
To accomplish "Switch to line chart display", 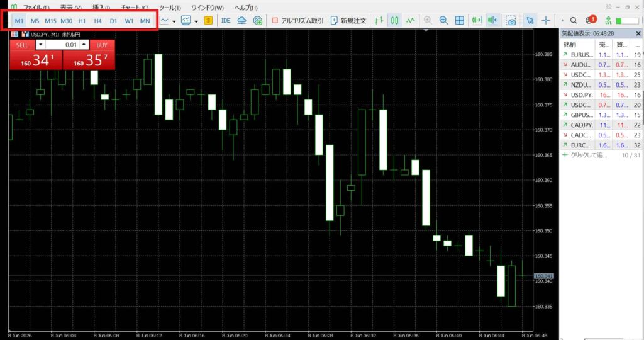I will 410,20.
